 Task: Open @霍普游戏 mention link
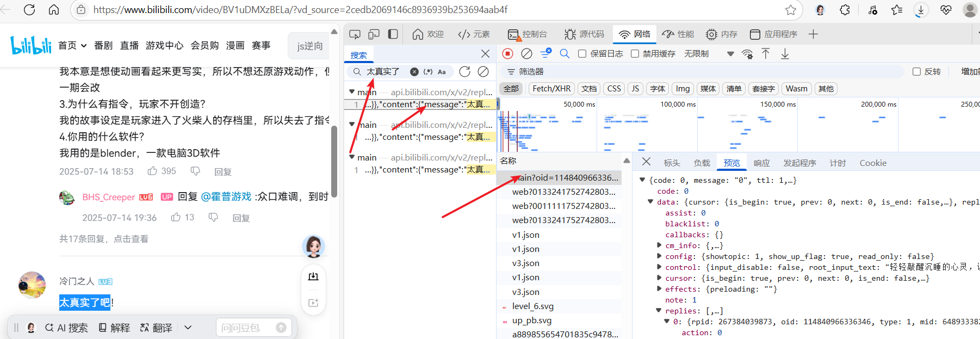tap(226, 196)
